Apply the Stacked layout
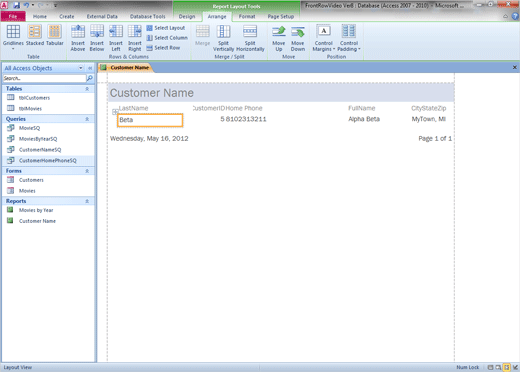 click(x=35, y=35)
